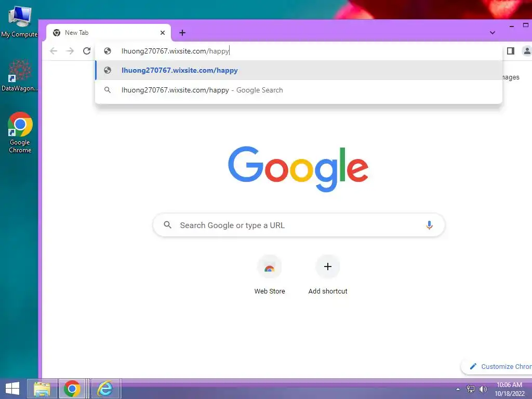Open the Windows Start button
Viewport: 532px width, 399px height.
pos(12,389)
